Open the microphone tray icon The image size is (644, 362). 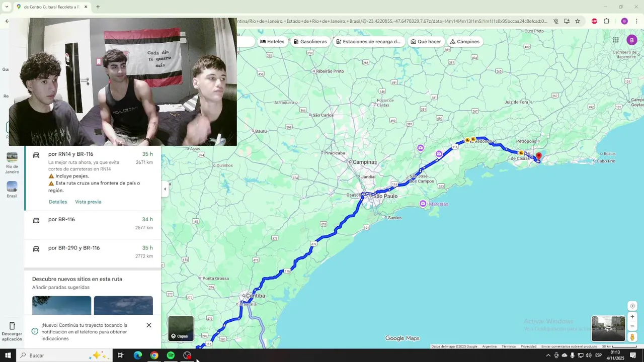[x=573, y=355]
